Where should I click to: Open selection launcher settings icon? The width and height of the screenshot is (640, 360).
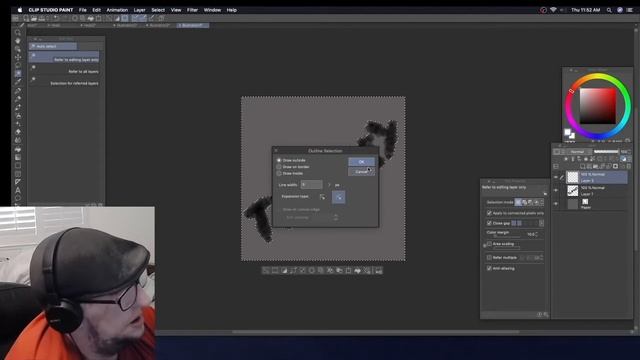tap(378, 270)
